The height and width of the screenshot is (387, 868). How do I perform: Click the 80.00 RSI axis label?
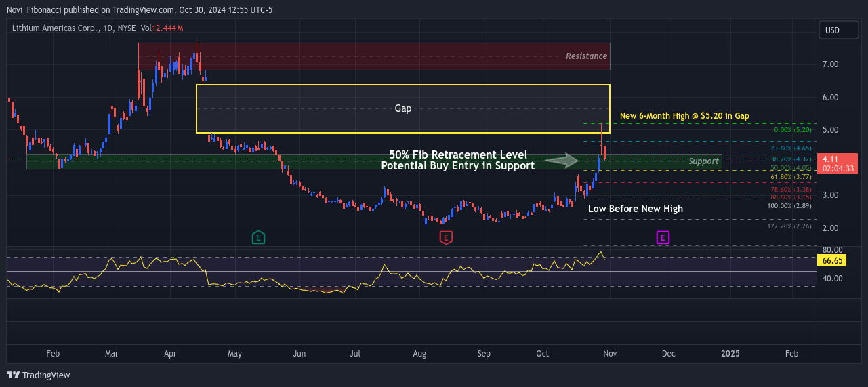[x=832, y=250]
